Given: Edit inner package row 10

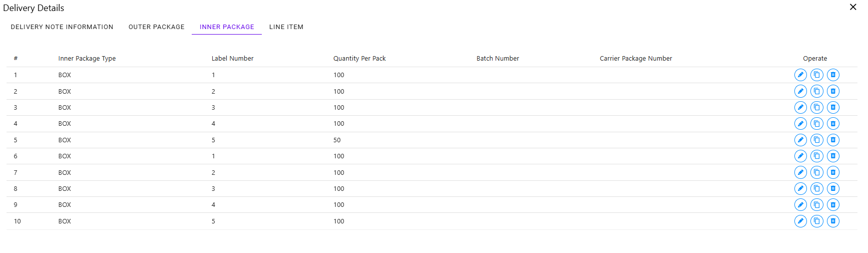Looking at the screenshot, I should pyautogui.click(x=800, y=221).
